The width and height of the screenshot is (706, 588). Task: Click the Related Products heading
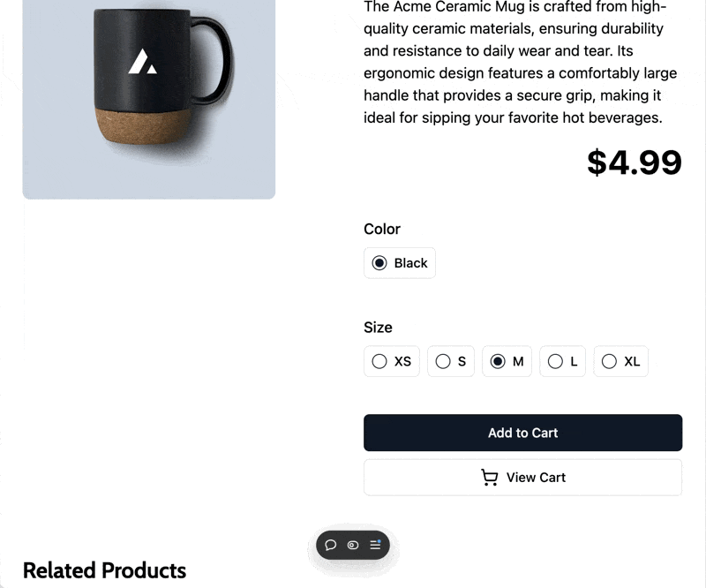coord(104,570)
